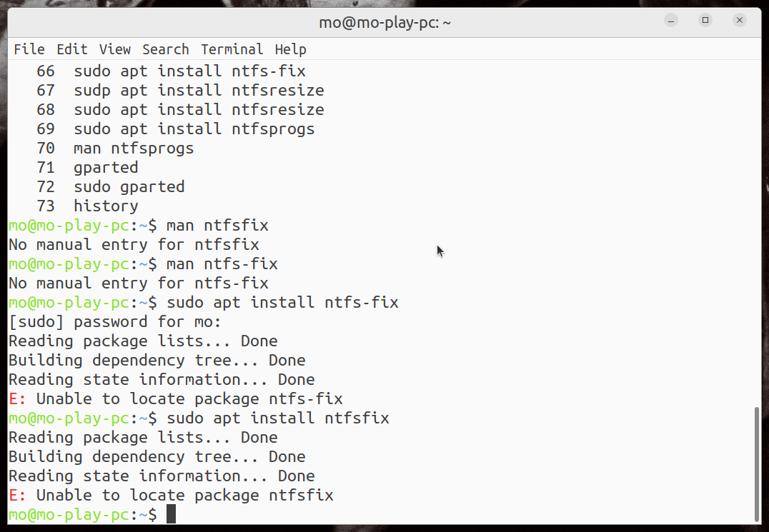Click the red E: error for ntfs-fix

[x=17, y=399]
